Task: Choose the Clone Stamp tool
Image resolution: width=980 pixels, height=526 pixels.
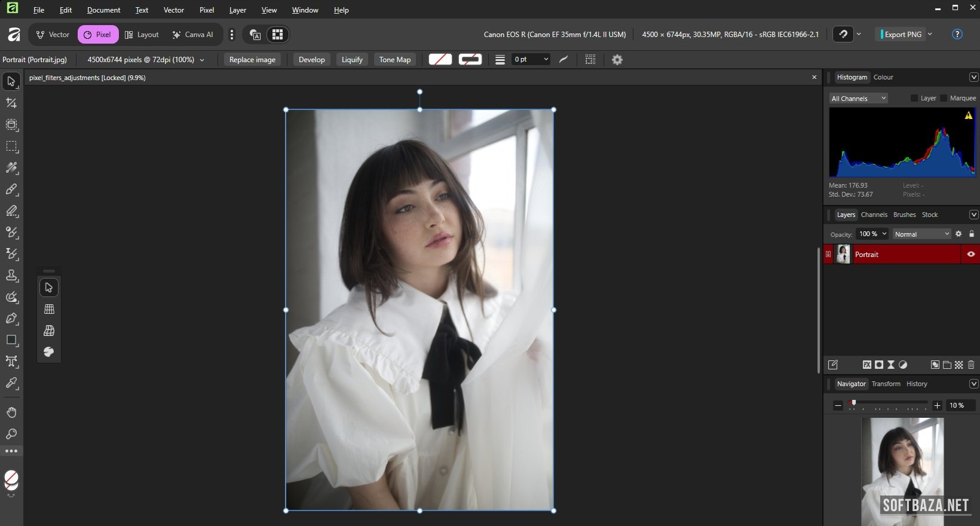Action: pyautogui.click(x=11, y=276)
